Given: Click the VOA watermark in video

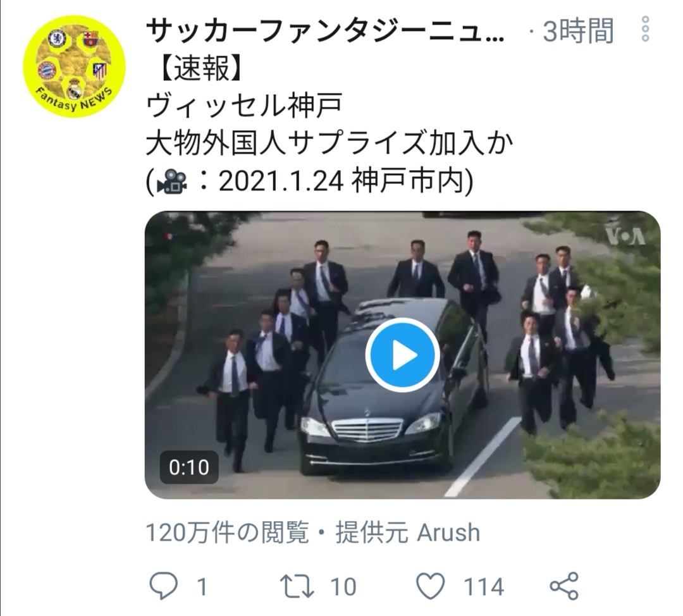Looking at the screenshot, I should [626, 237].
